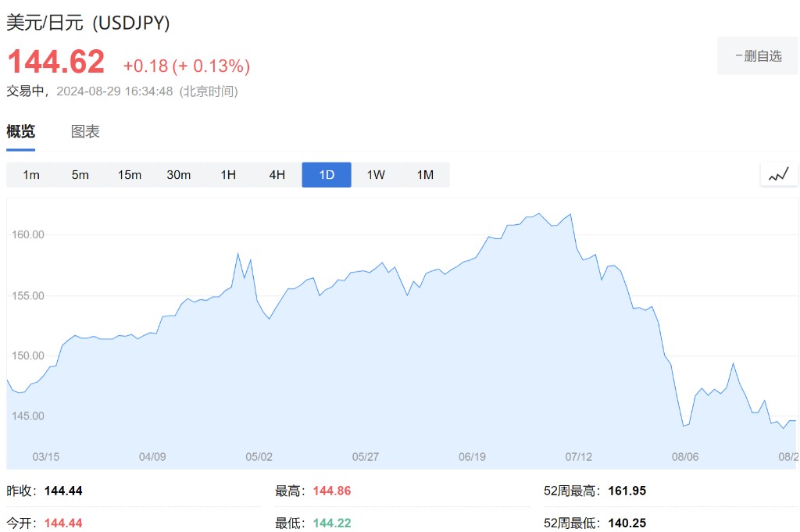
Task: Switch chart to 15m interval
Action: pos(130,175)
